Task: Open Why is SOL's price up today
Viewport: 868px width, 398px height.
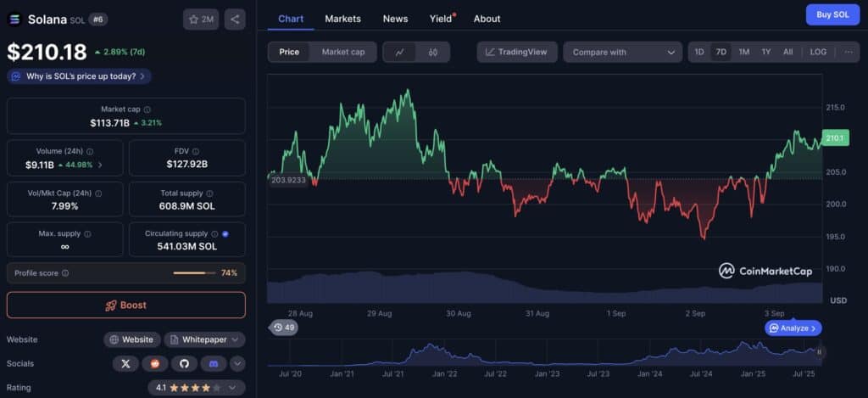Action: pos(79,76)
